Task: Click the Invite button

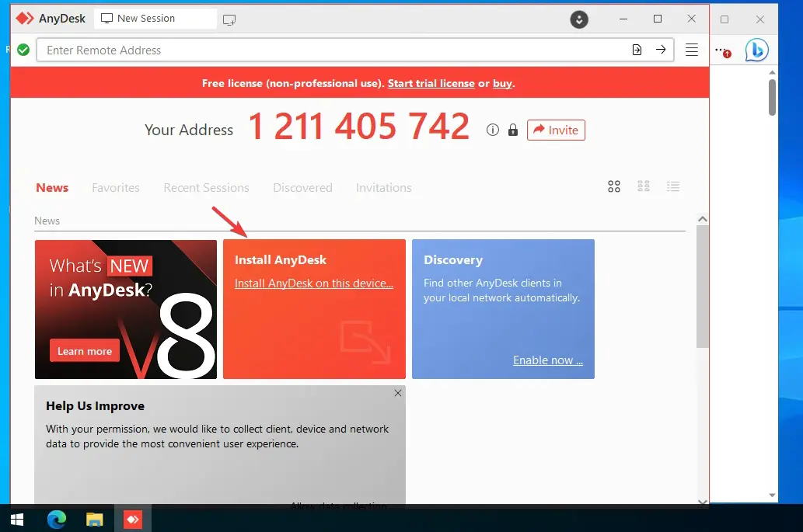Action: pyautogui.click(x=556, y=130)
